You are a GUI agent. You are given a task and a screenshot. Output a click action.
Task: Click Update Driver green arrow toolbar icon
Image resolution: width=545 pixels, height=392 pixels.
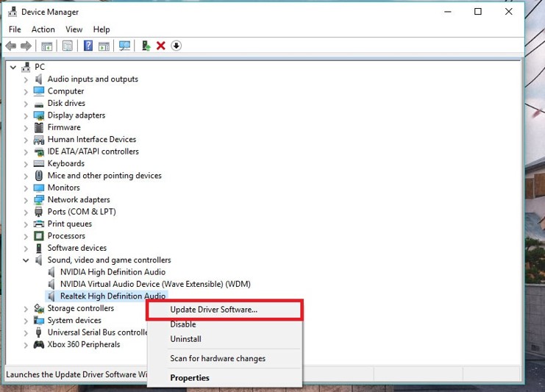(146, 46)
